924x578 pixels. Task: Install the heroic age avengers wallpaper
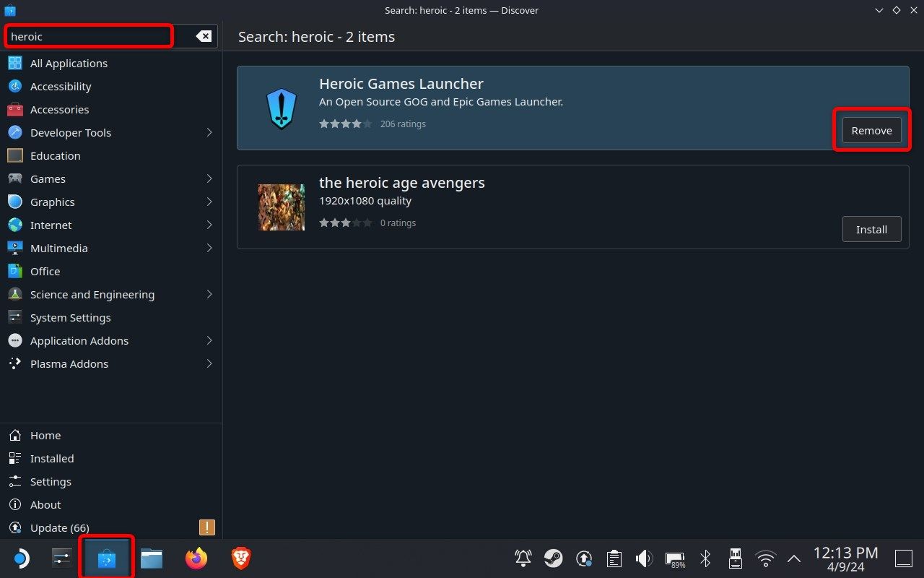pyautogui.click(x=871, y=229)
